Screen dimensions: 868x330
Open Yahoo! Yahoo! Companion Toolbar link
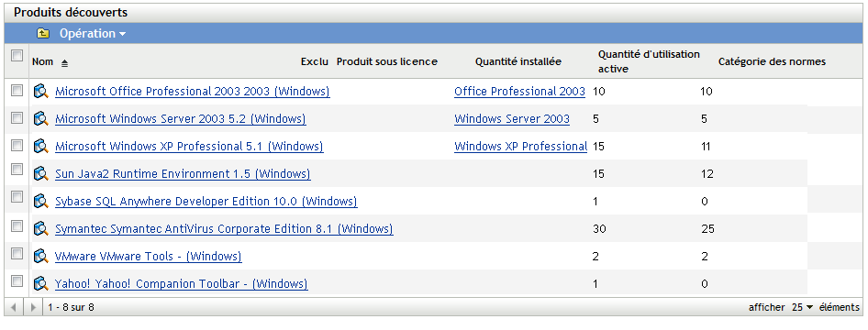182,284
